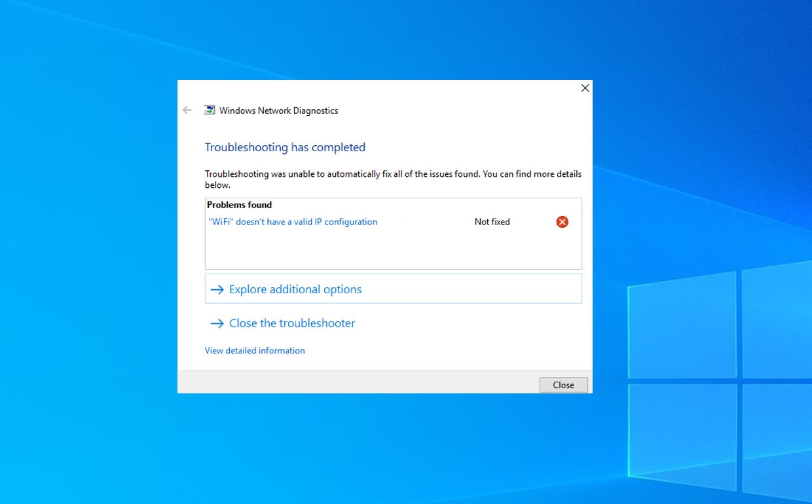
Task: Open the "WiFi" doesn't have valid IP configuration link
Action: pos(293,222)
